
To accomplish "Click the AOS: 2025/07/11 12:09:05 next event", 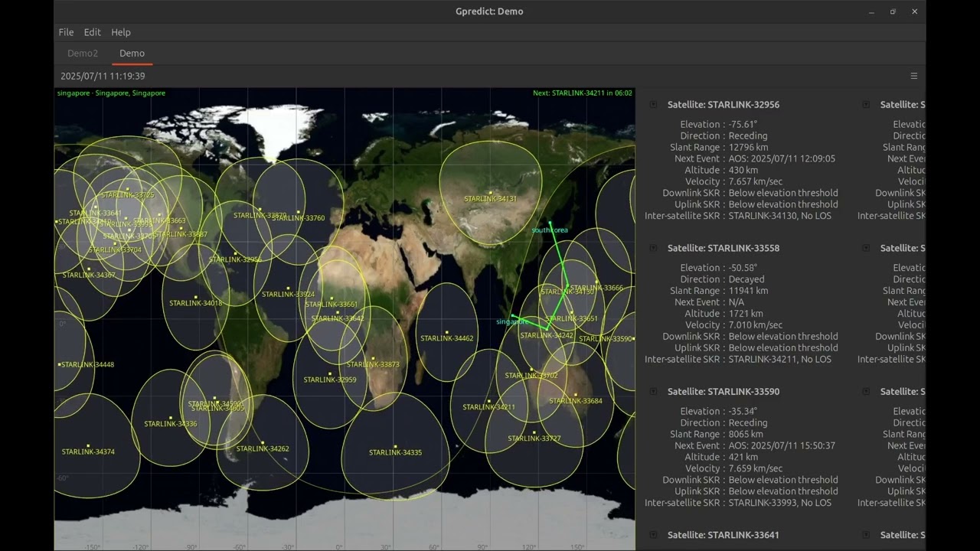I will 782,158.
